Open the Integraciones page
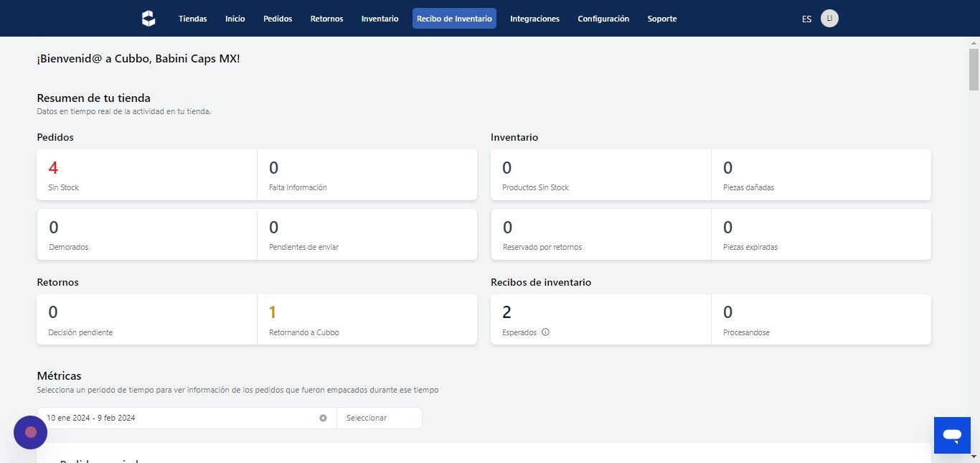The image size is (980, 463). [534, 19]
